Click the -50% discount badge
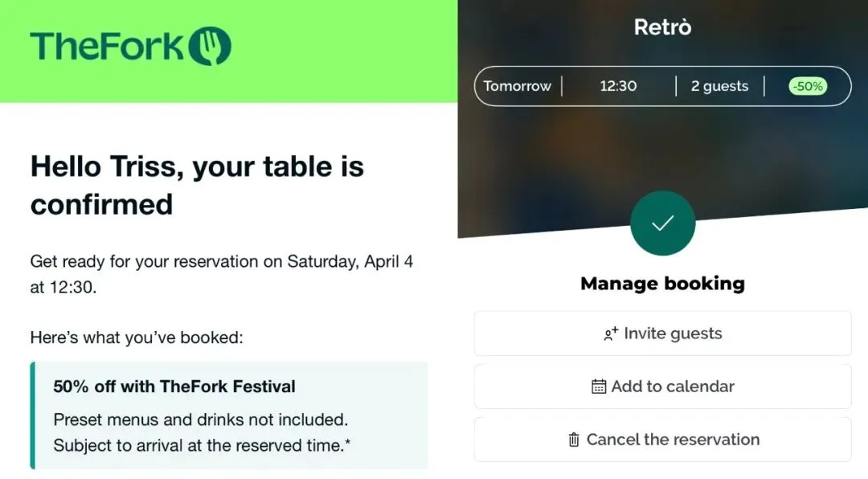This screenshot has height=479, width=868. point(807,86)
